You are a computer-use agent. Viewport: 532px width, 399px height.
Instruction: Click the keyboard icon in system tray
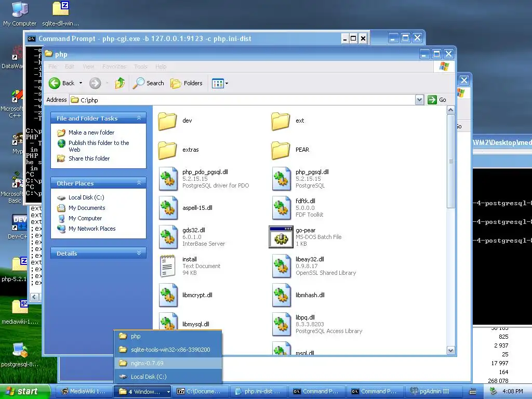[x=473, y=392]
